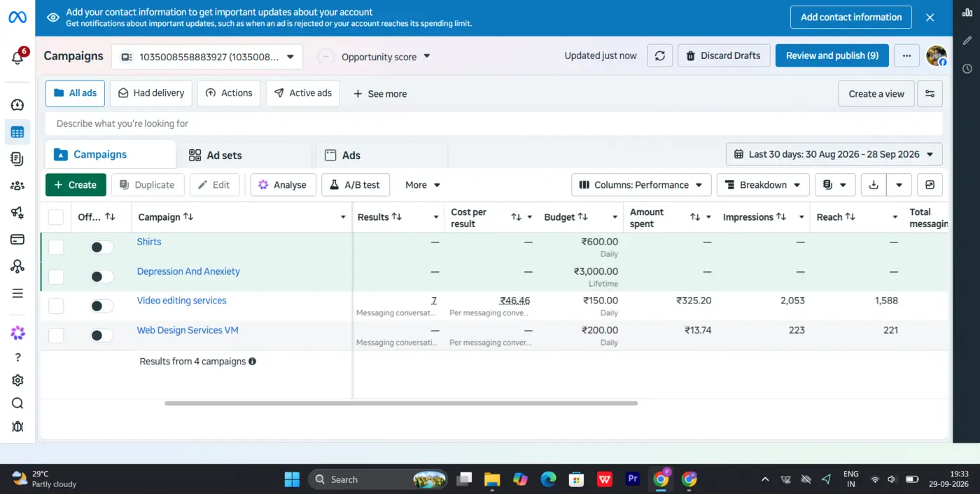This screenshot has height=494, width=980.
Task: Expand the ad account selector dropdown
Action: [x=207, y=57]
